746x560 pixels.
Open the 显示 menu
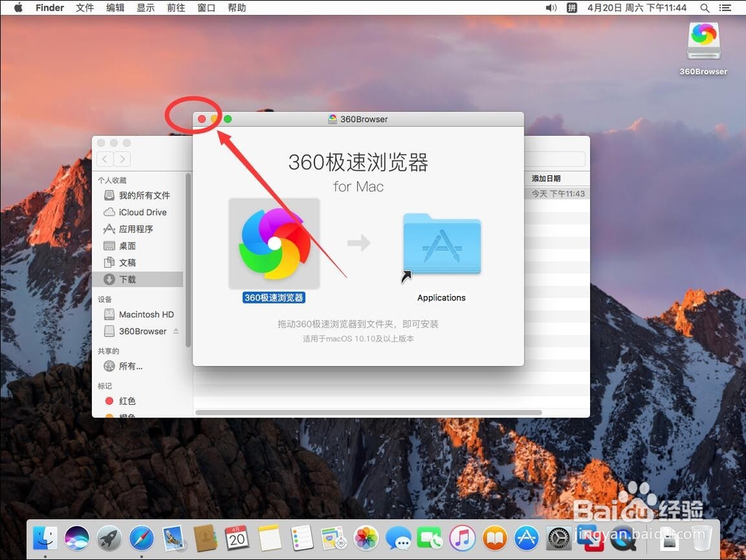click(x=145, y=7)
